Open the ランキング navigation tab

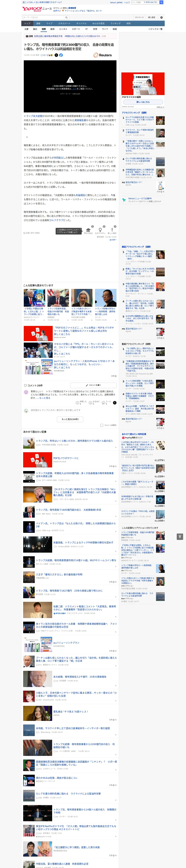pos(115,23)
